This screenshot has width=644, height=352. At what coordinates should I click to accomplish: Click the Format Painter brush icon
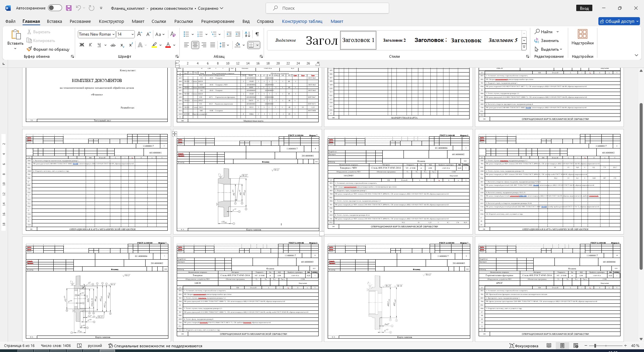30,49
